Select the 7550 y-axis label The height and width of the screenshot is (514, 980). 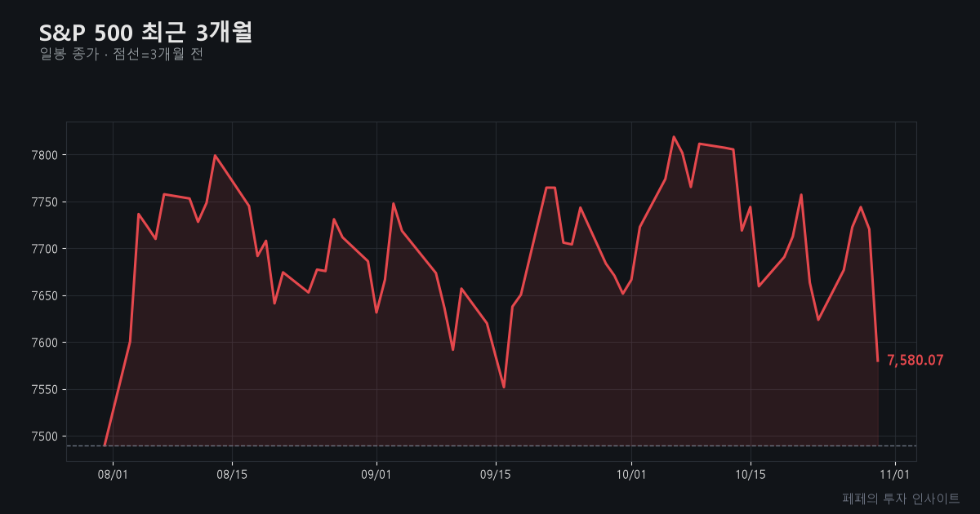pos(44,389)
